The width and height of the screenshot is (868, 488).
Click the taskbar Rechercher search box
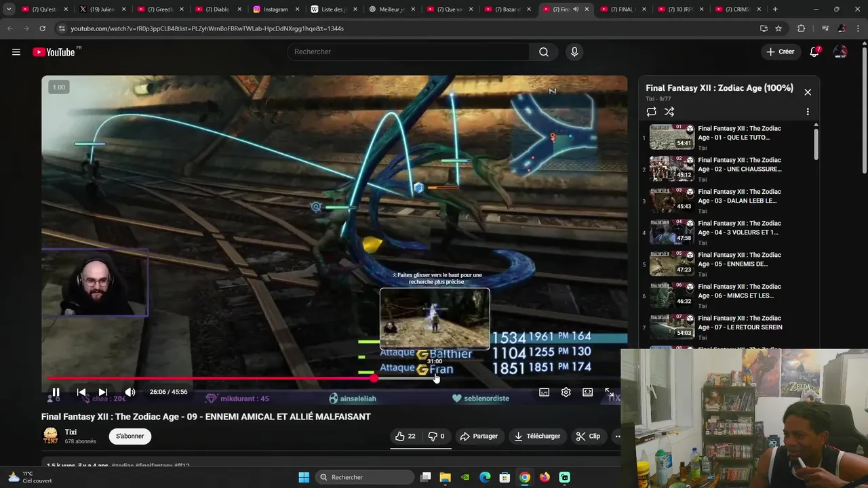click(x=363, y=477)
